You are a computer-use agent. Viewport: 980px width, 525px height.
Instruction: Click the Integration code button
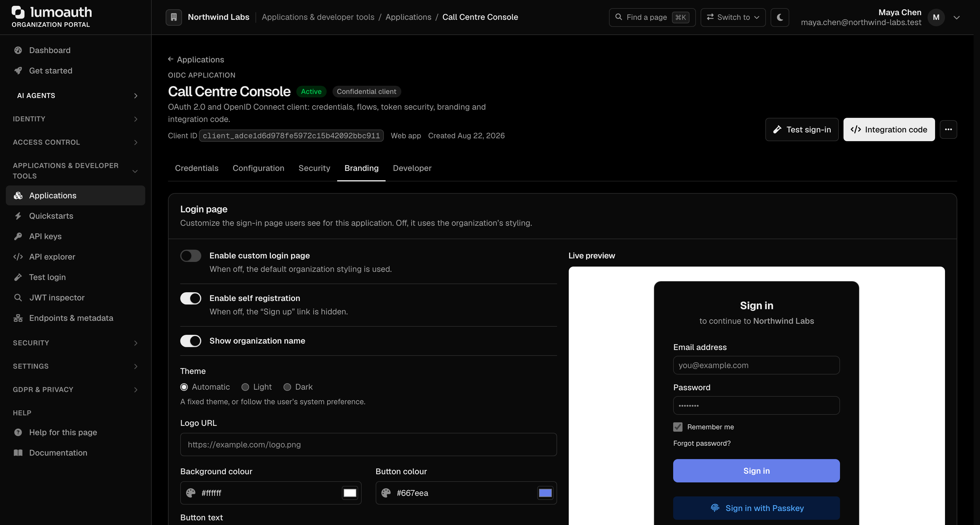pos(889,129)
